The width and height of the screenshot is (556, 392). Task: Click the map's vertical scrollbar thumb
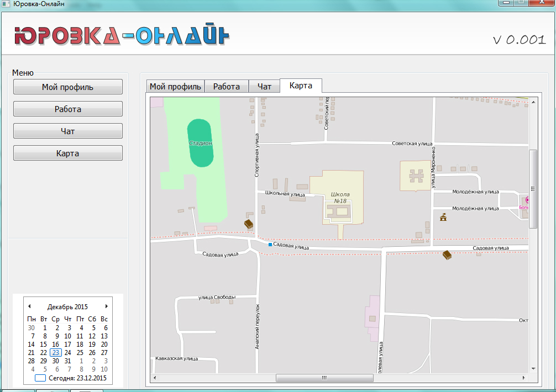point(533,188)
